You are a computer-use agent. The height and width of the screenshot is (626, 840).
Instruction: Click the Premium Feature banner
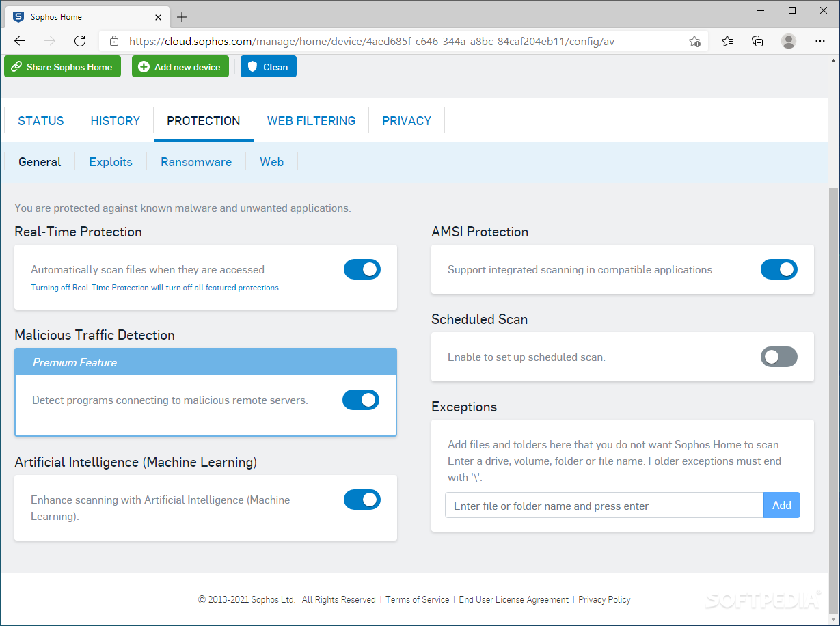click(206, 362)
